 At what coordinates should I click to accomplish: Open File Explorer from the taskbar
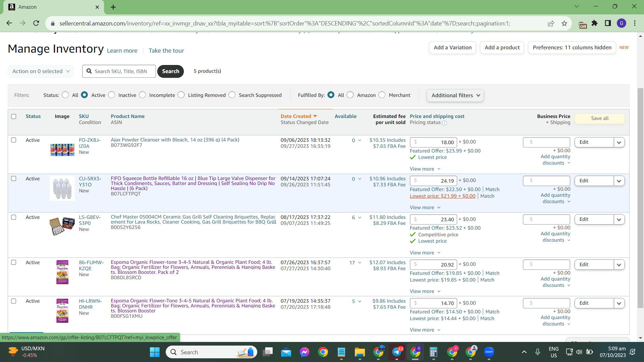360,352
